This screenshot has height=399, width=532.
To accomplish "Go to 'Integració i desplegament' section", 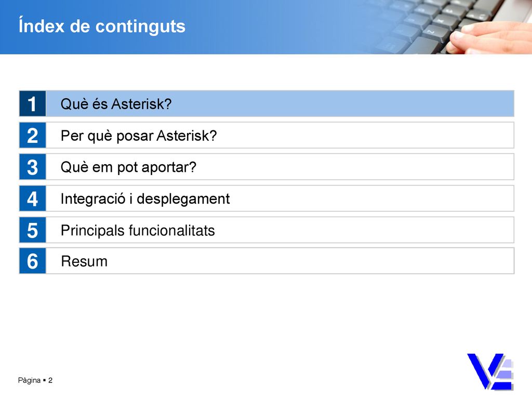I will tap(145, 199).
